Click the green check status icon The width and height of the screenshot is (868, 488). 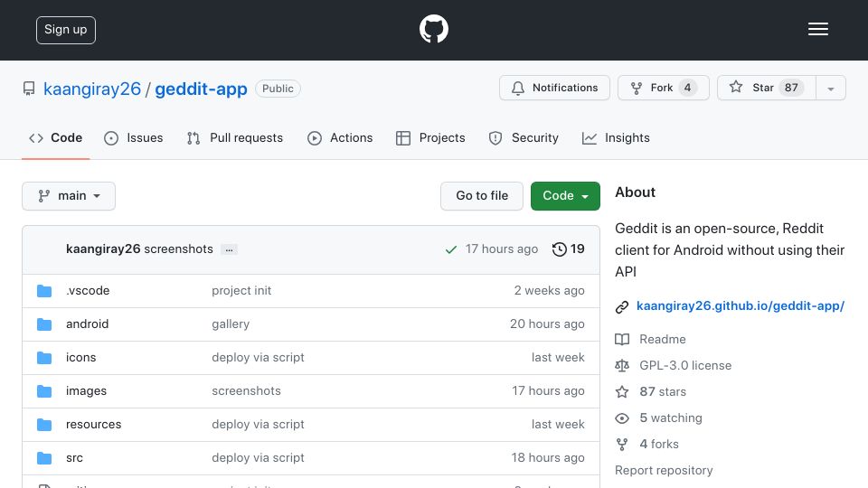coord(450,249)
